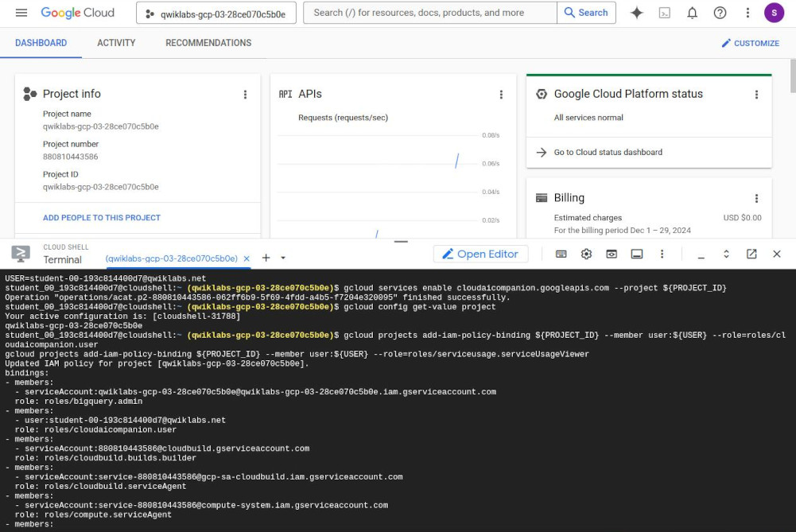
Task: Open Project info card options menu
Action: (x=245, y=95)
